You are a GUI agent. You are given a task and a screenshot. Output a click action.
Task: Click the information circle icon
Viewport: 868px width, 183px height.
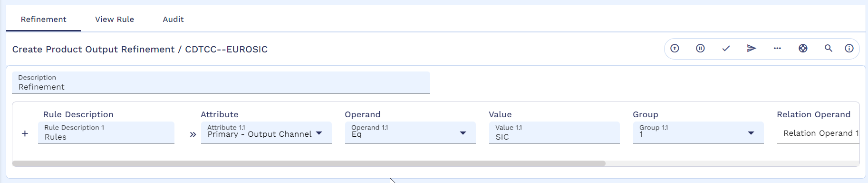coord(849,48)
